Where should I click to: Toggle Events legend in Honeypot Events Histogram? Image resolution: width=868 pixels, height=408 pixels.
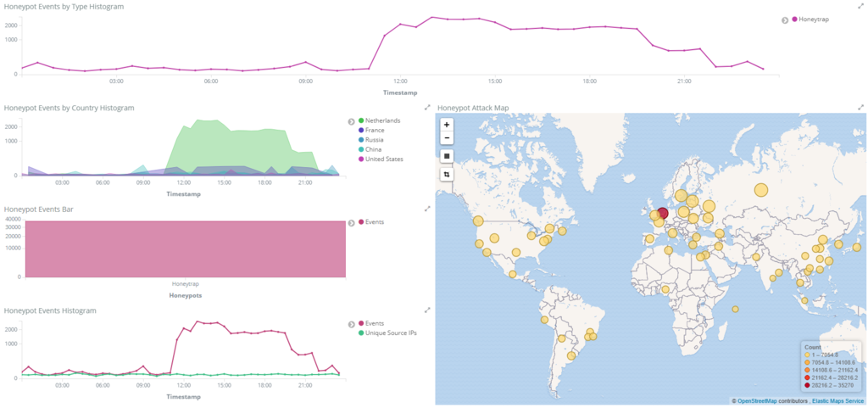[371, 323]
